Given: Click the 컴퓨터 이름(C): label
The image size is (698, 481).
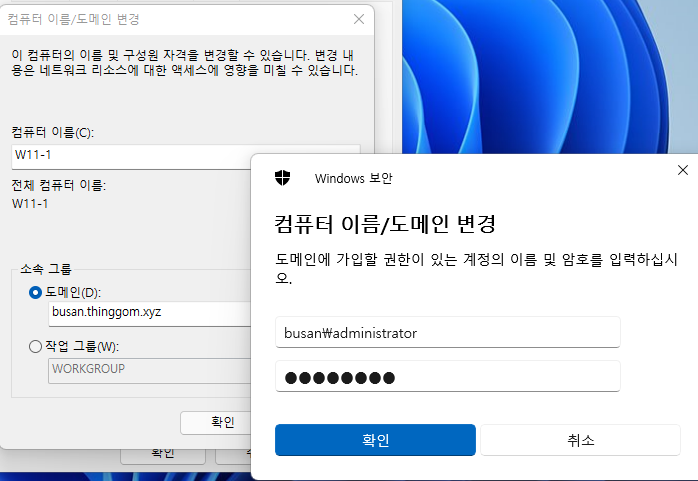Looking at the screenshot, I should [53, 132].
